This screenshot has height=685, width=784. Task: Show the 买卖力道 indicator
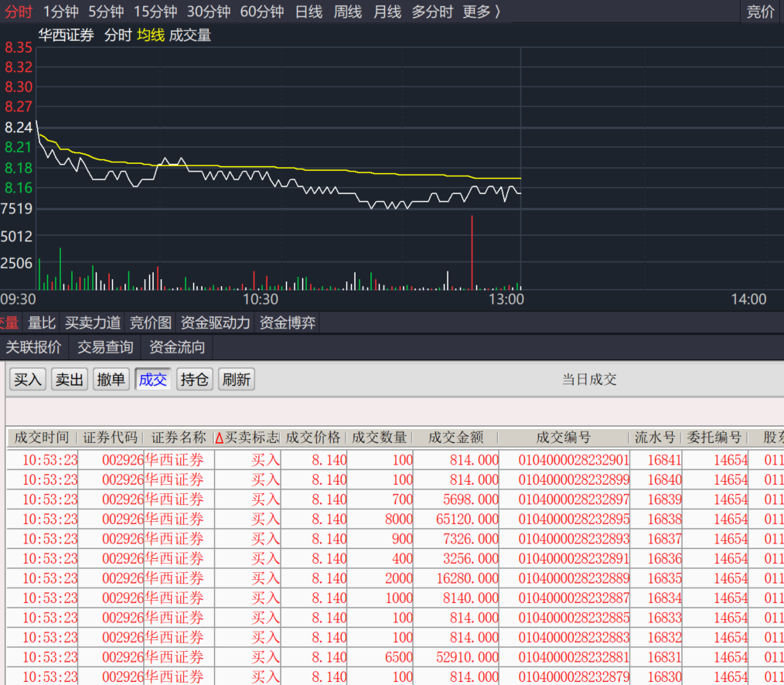(93, 322)
